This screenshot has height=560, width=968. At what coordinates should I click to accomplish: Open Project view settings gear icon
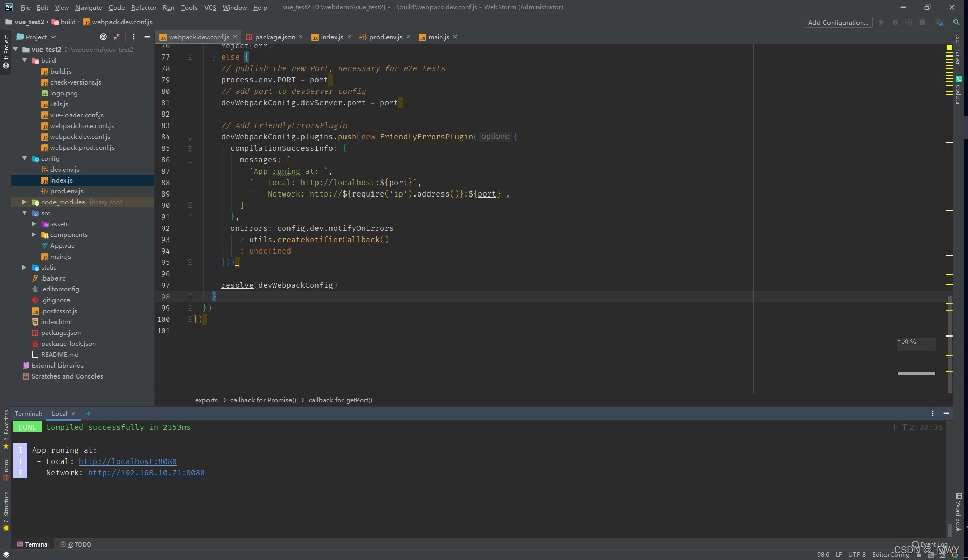point(134,37)
